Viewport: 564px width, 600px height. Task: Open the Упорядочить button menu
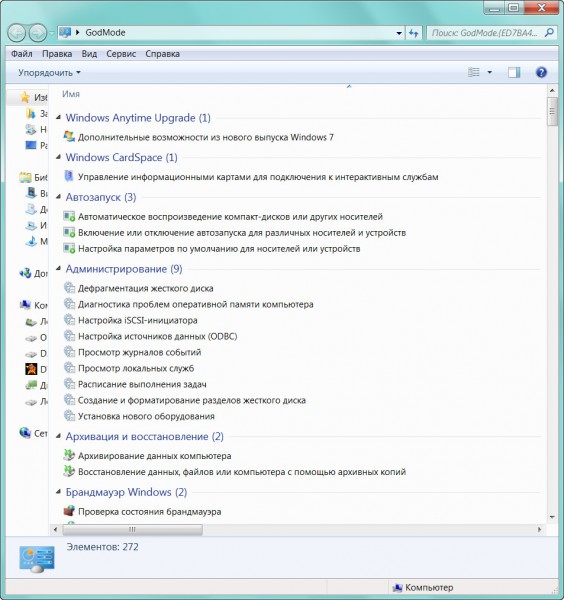[x=49, y=73]
